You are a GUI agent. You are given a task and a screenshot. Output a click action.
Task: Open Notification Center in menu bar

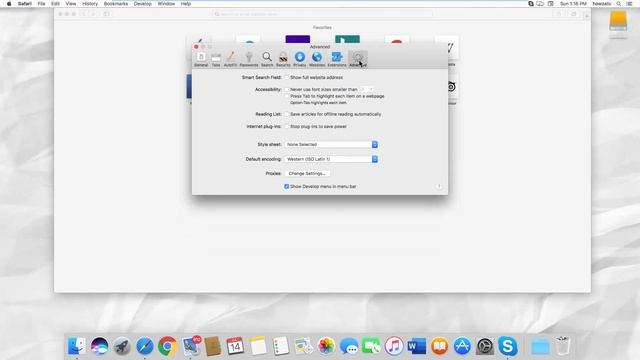(630, 4)
